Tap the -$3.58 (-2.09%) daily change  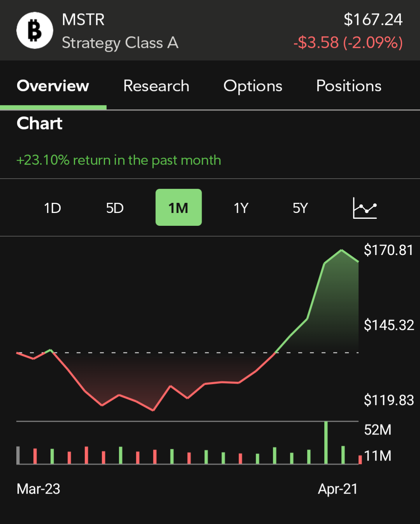[x=348, y=42]
